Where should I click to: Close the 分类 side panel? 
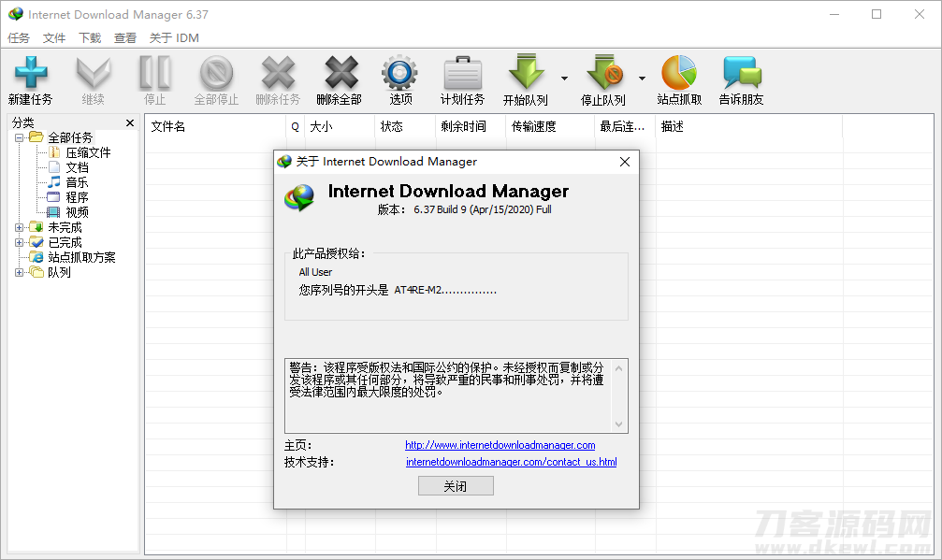click(x=130, y=123)
